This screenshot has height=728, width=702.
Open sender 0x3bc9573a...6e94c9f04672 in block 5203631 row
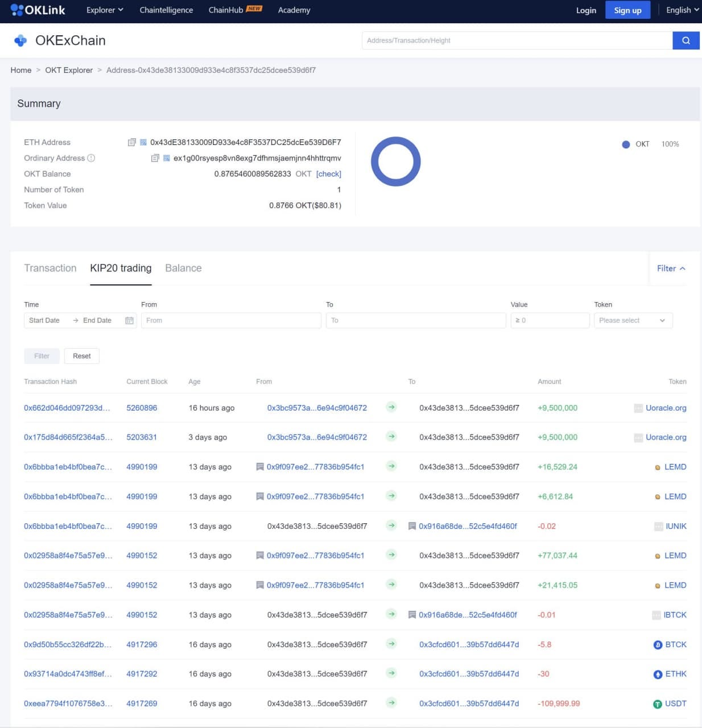pyautogui.click(x=317, y=437)
